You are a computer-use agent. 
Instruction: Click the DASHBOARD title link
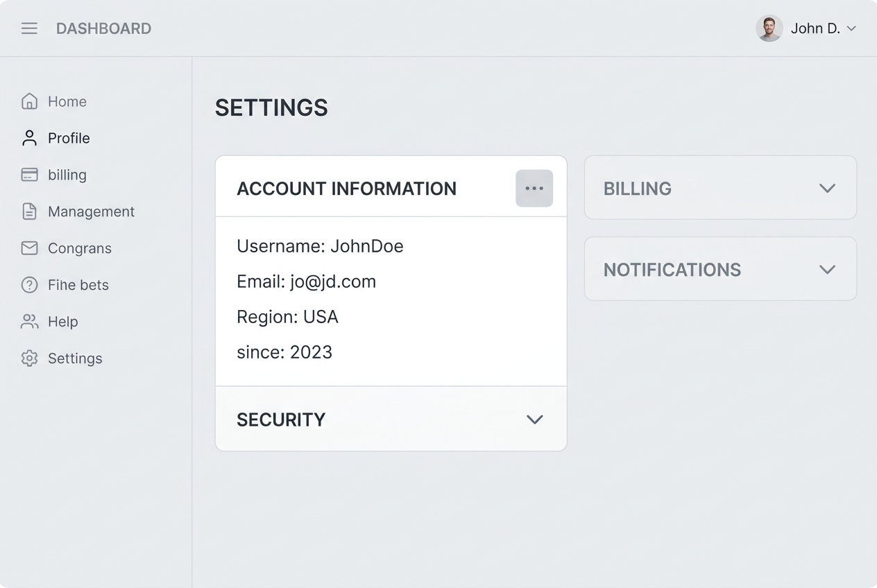point(103,28)
